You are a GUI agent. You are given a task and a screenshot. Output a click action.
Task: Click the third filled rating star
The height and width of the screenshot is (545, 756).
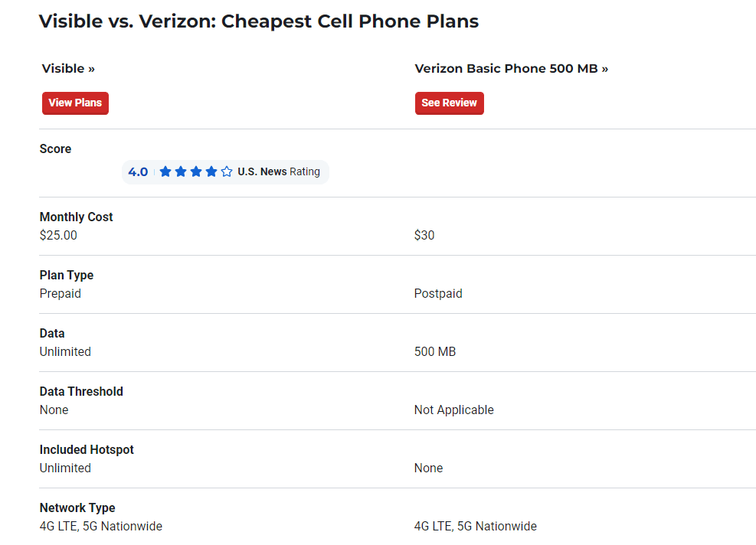pos(196,171)
